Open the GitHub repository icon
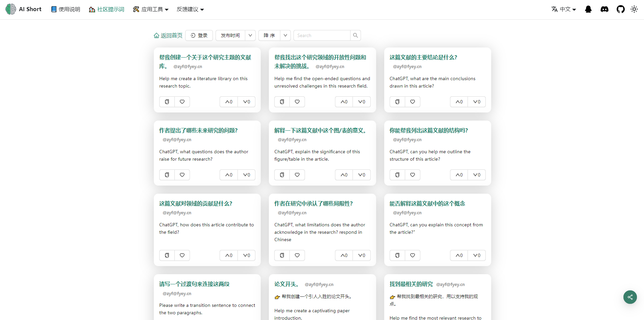The width and height of the screenshot is (644, 320). pyautogui.click(x=620, y=9)
